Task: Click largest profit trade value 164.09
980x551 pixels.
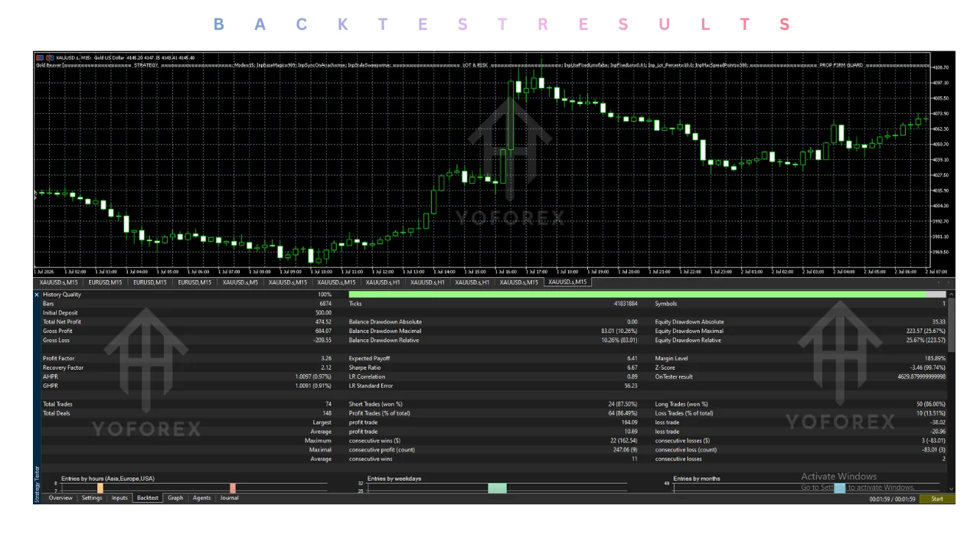Action: (630, 422)
